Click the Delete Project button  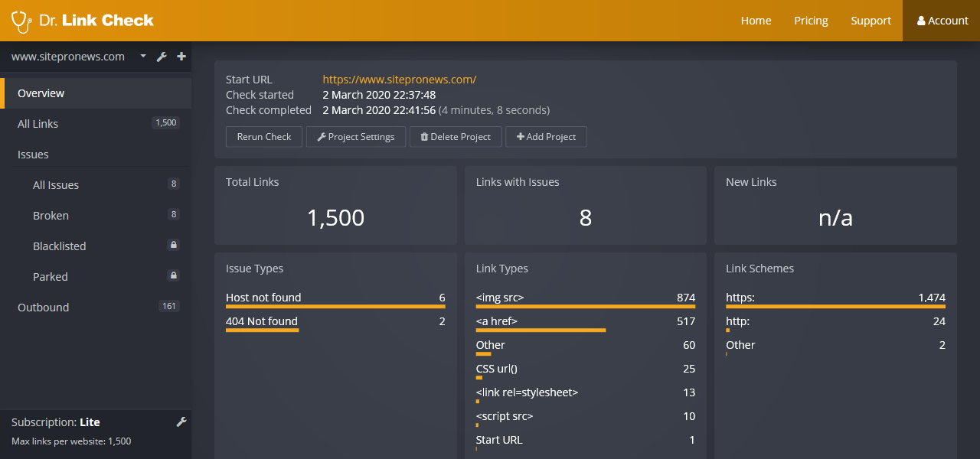point(456,137)
